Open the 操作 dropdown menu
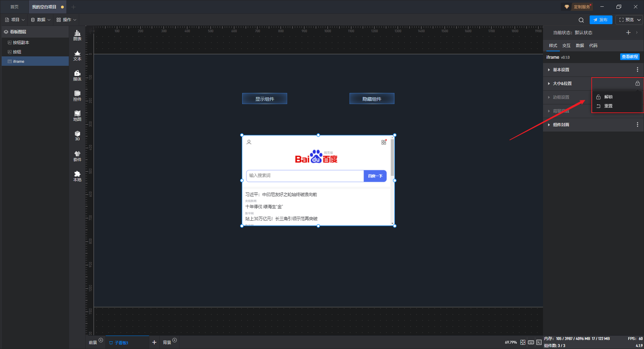The height and width of the screenshot is (349, 644). click(66, 20)
